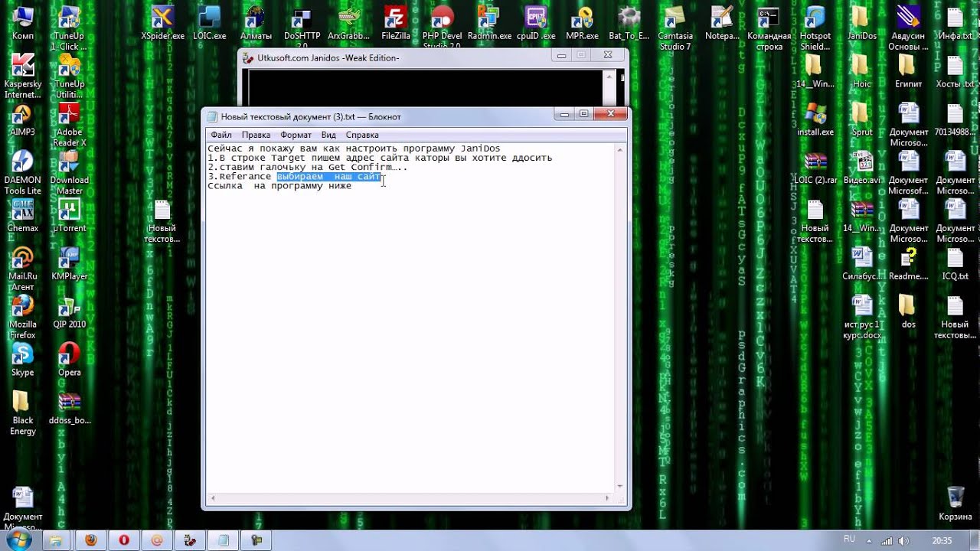Screen dimensions: 980x551
Task: Select the Hoic folder on desktop
Action: [862, 71]
